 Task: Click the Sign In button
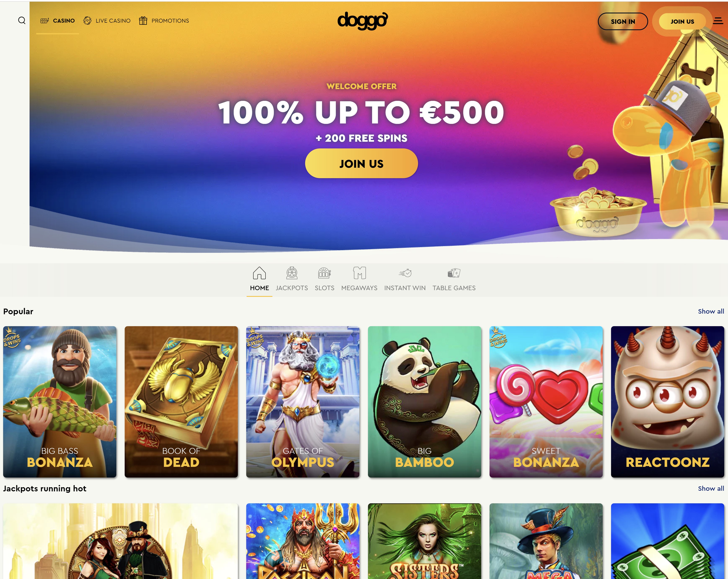tap(623, 22)
